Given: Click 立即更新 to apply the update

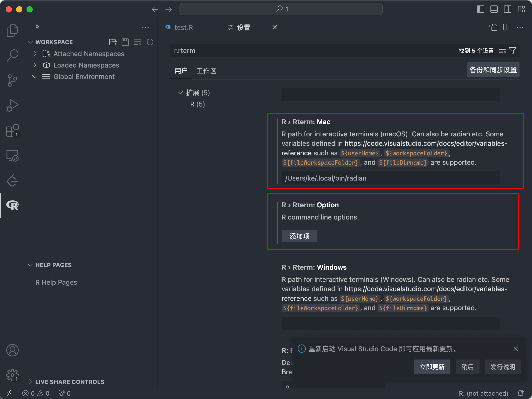Looking at the screenshot, I should click(432, 367).
